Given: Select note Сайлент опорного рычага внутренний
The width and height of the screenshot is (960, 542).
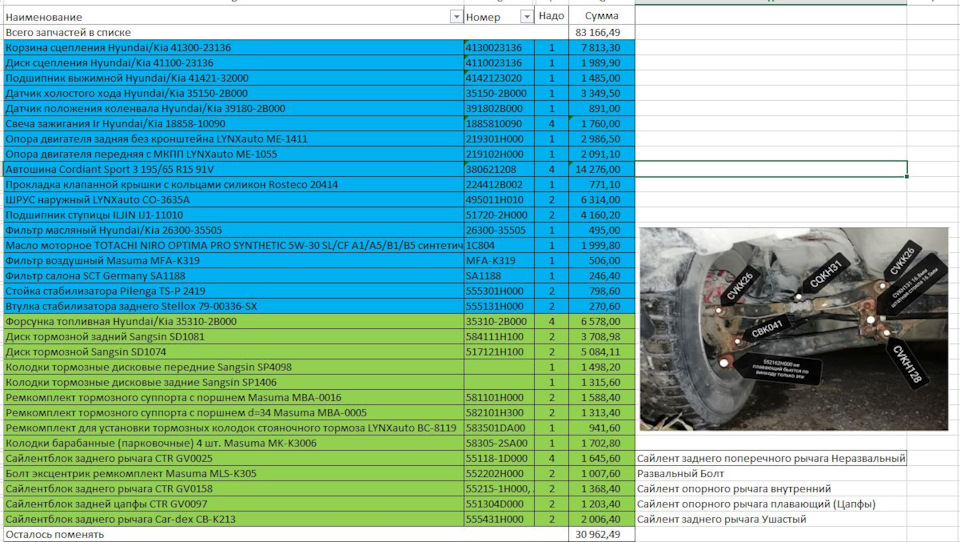Looking at the screenshot, I should coord(771,489).
